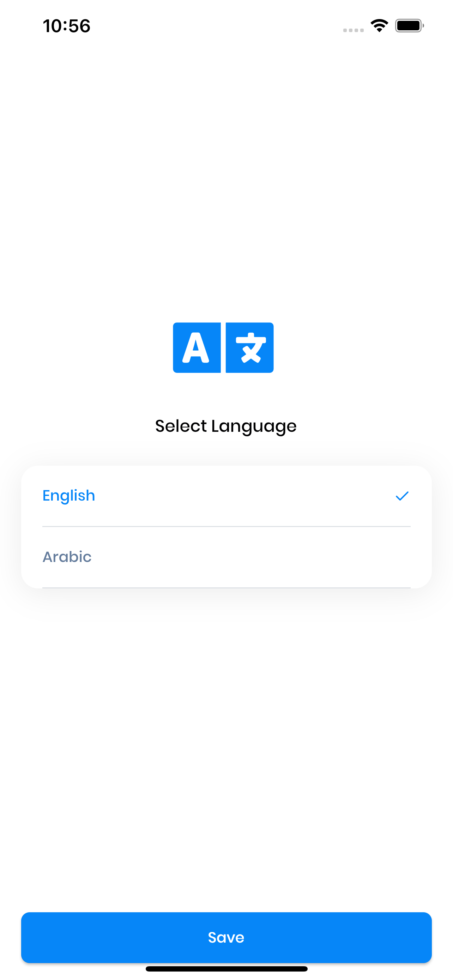Viewport: 453px width, 980px height.
Task: Click the English label link
Action: tap(68, 496)
